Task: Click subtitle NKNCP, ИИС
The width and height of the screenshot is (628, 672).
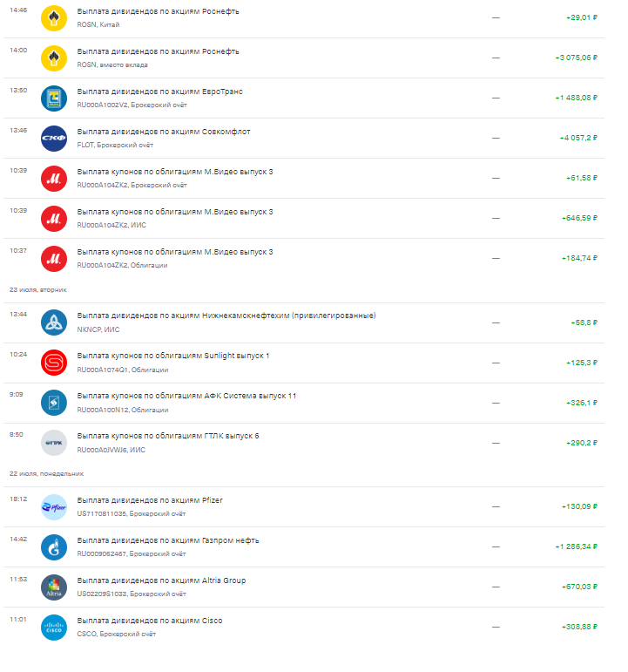Action: click(98, 329)
